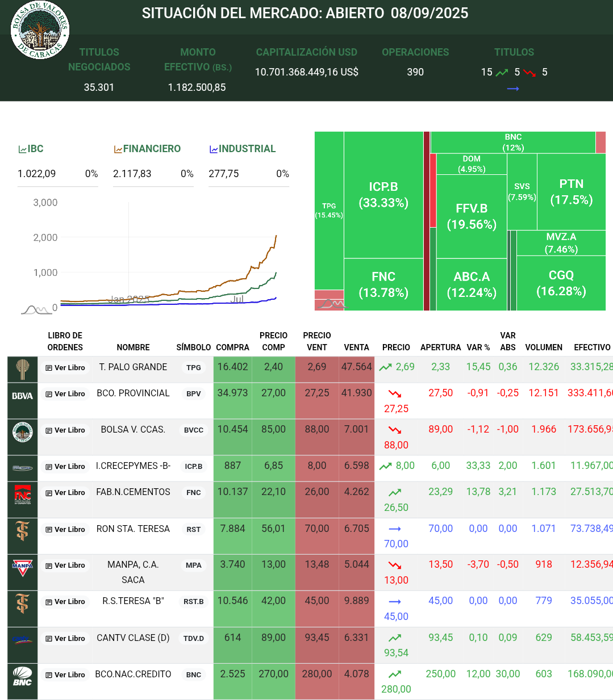Select the MANPA company logo
This screenshot has height=700, width=613.
[x=23, y=568]
